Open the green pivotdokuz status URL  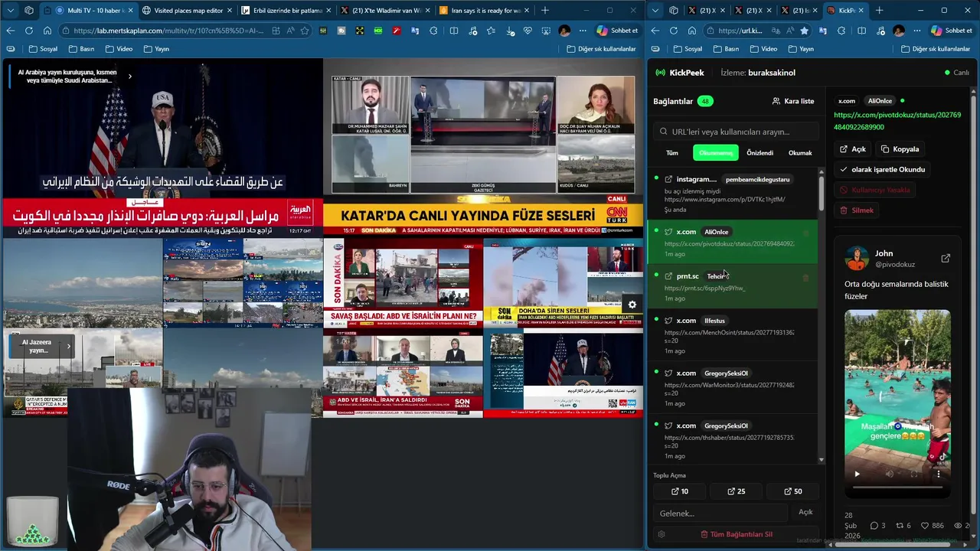click(897, 121)
